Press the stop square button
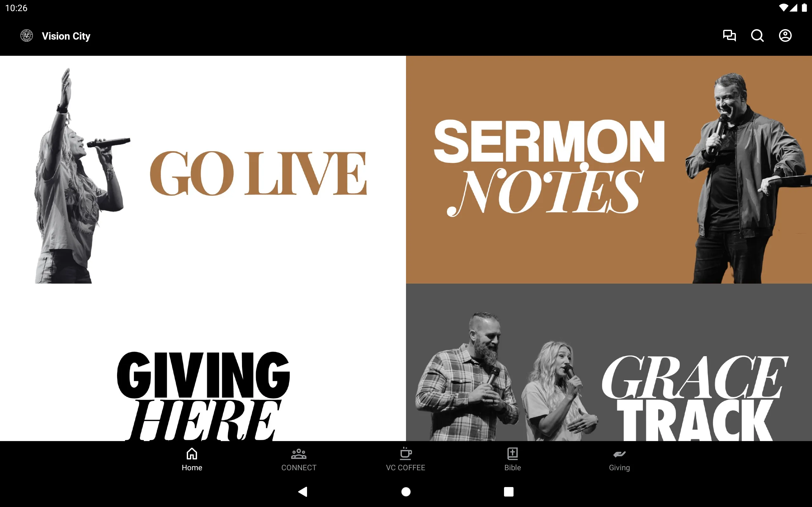Viewport: 812px width, 507px height. click(507, 492)
